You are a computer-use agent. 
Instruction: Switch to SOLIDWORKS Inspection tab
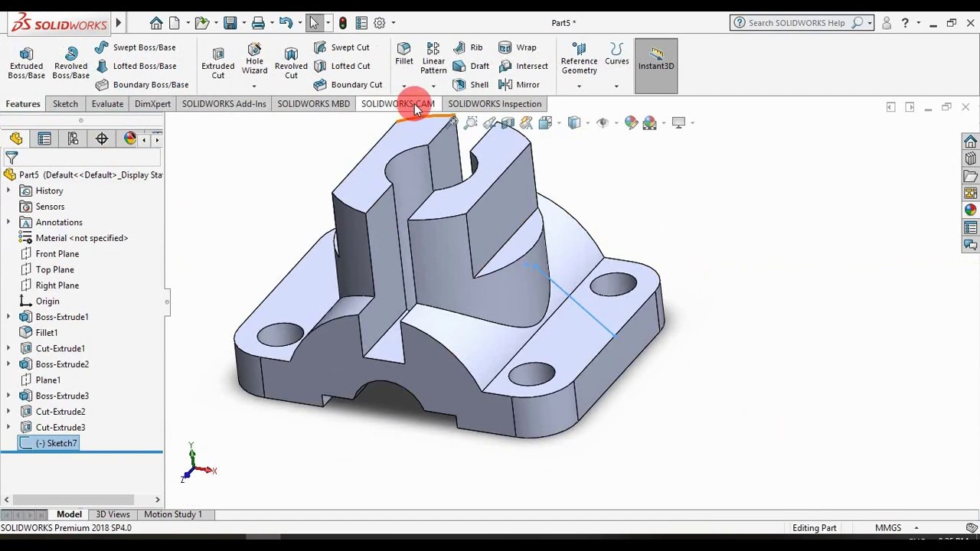point(495,104)
